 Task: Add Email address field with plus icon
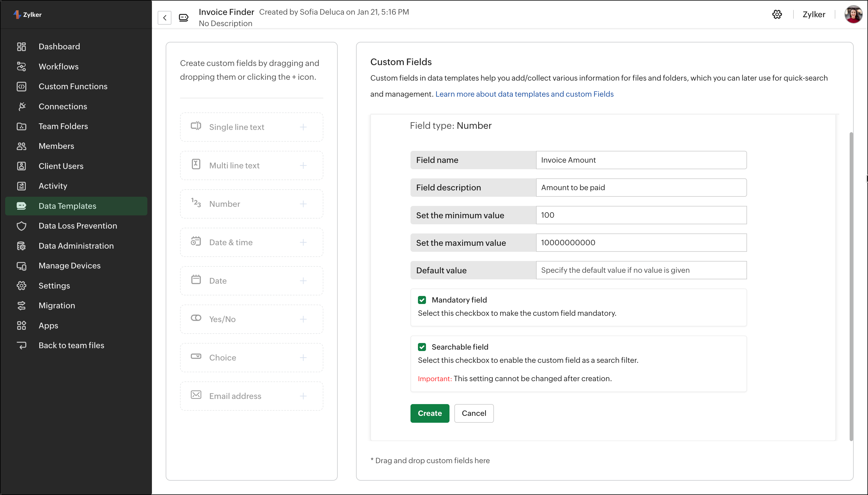303,396
